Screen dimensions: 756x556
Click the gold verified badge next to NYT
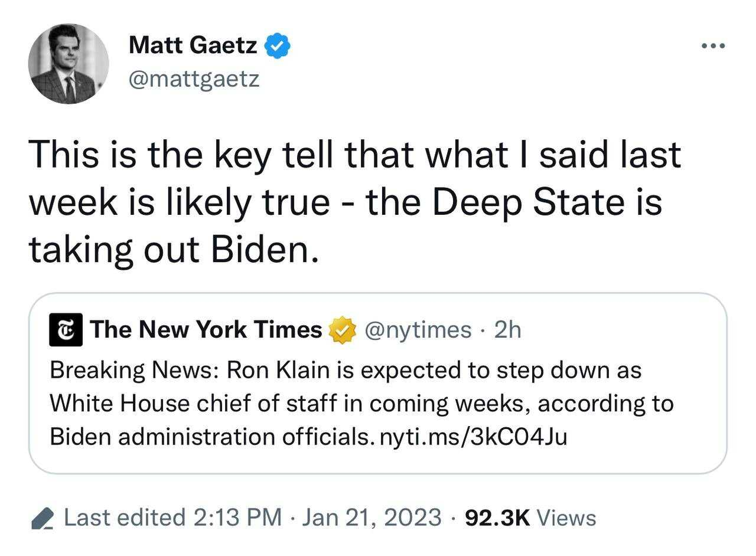tap(343, 331)
